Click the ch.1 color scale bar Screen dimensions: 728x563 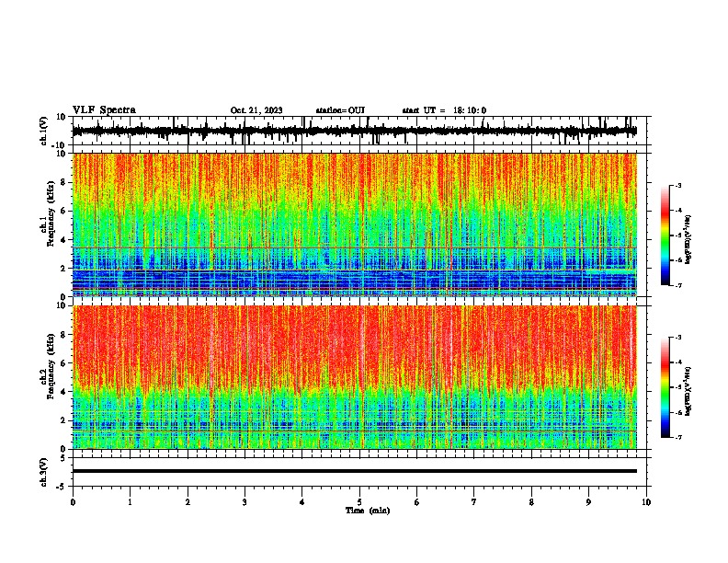coord(665,236)
